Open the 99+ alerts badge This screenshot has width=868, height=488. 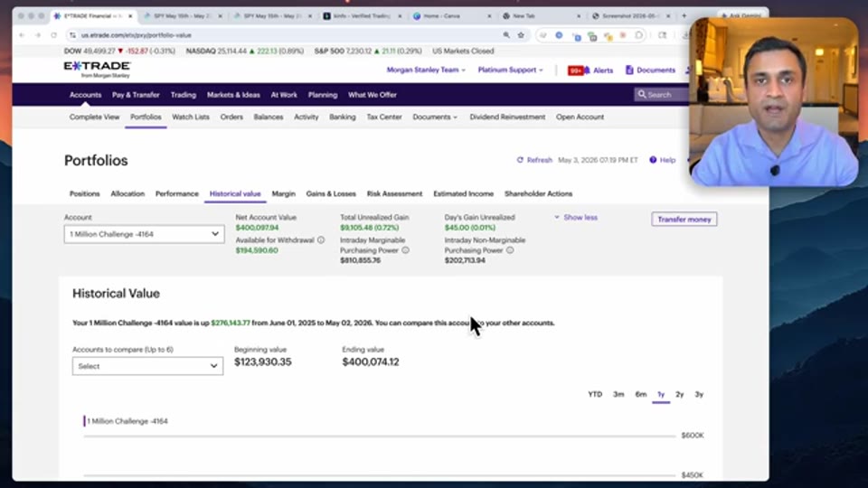click(576, 70)
